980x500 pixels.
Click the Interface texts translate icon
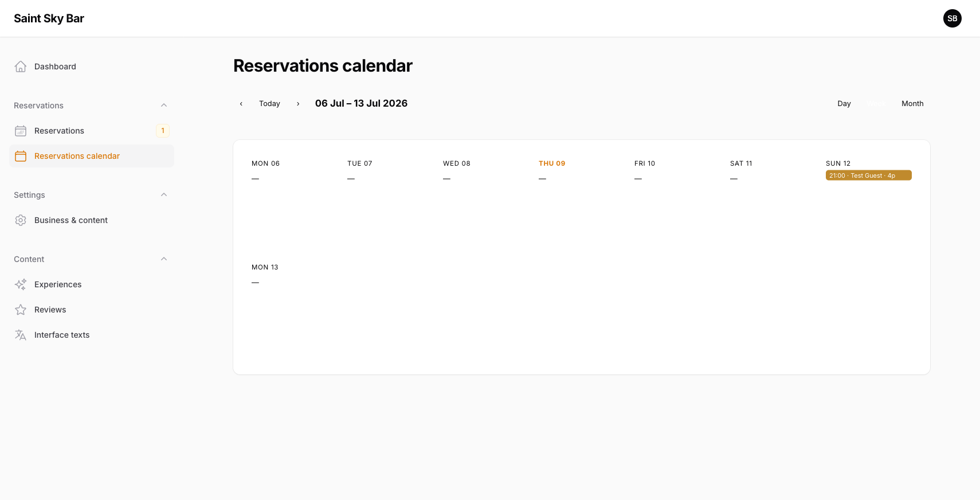pos(21,335)
